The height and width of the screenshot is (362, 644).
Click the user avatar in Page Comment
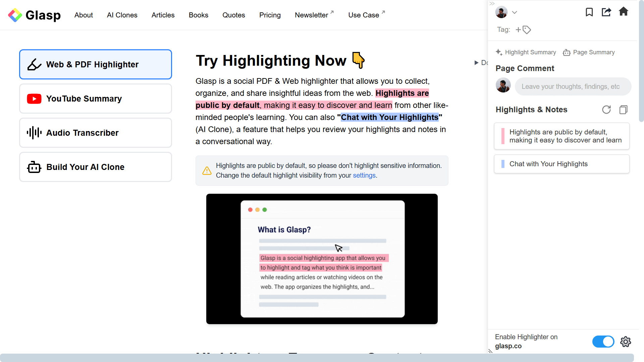[503, 85]
